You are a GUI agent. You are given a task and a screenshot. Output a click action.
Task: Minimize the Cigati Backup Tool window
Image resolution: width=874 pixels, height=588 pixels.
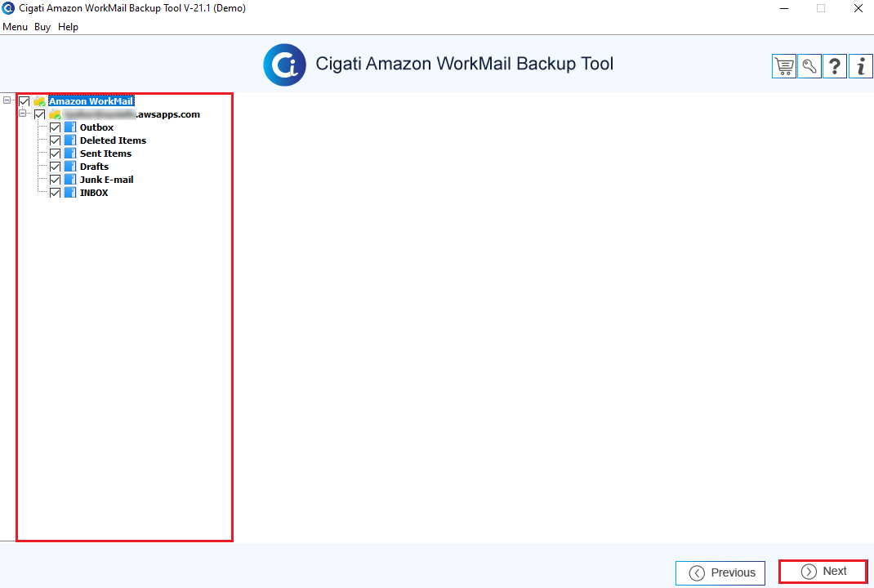784,8
